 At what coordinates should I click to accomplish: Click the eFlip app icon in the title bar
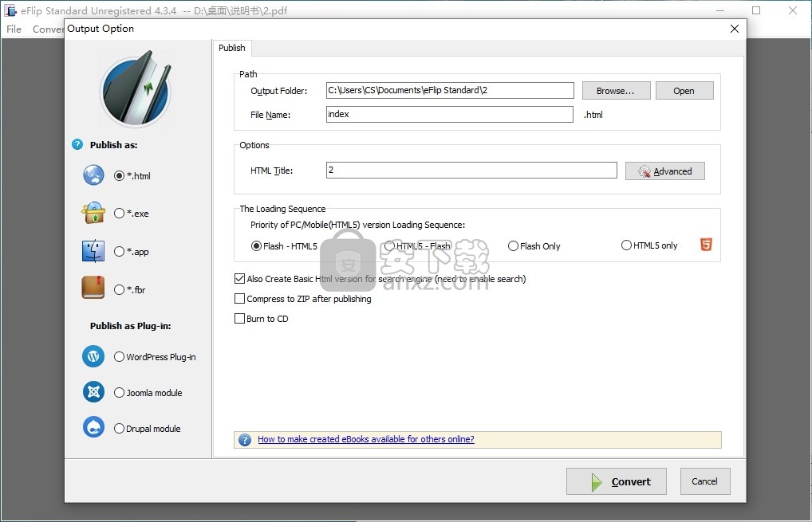[x=10, y=10]
